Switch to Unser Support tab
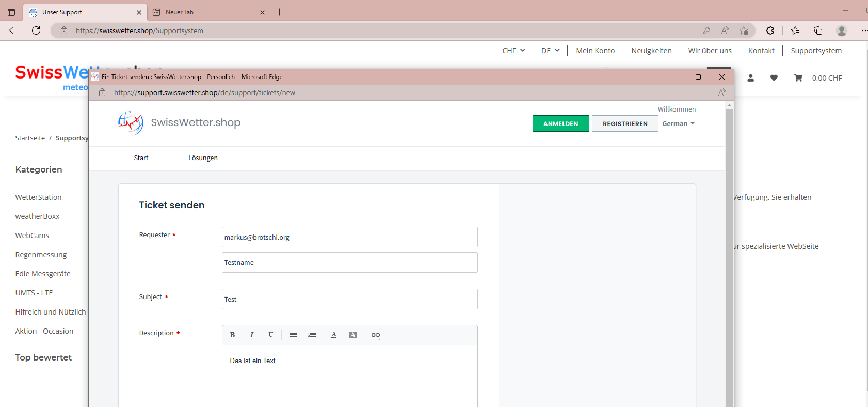The image size is (868, 407). [85, 12]
